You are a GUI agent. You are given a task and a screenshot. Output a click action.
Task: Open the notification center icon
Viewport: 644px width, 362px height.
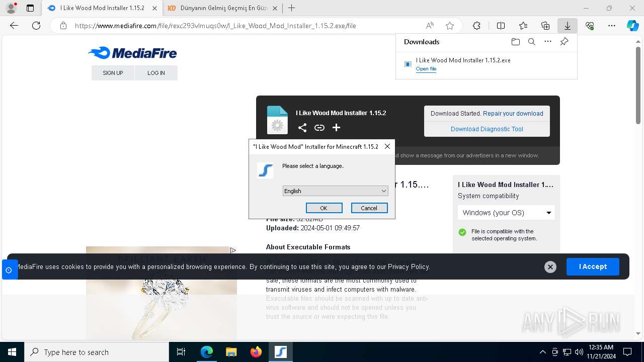(x=627, y=352)
